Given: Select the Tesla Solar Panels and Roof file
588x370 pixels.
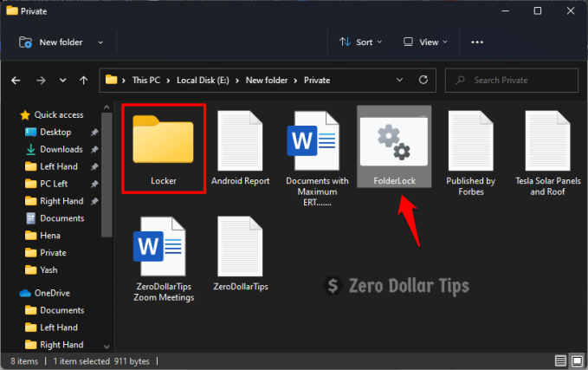Looking at the screenshot, I should pos(547,143).
